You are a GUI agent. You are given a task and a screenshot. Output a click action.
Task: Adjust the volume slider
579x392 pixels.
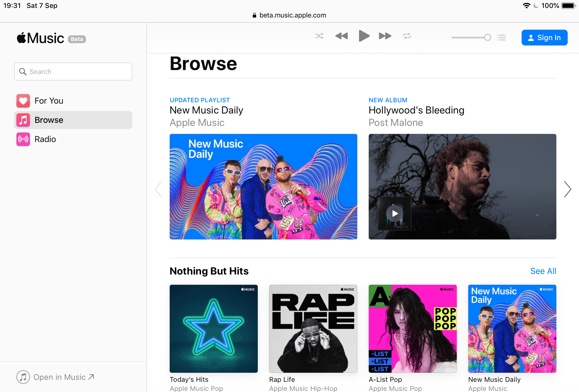tap(471, 37)
